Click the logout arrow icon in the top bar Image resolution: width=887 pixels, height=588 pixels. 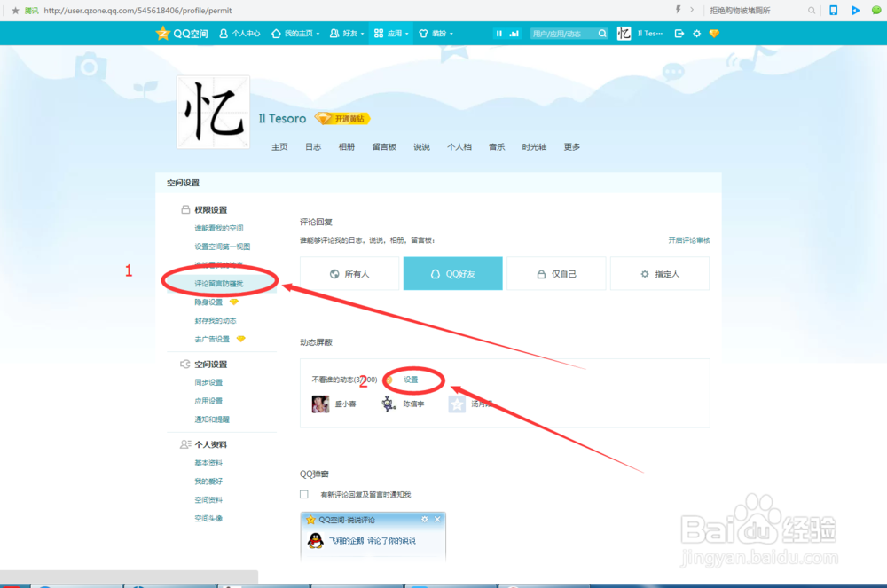click(679, 34)
